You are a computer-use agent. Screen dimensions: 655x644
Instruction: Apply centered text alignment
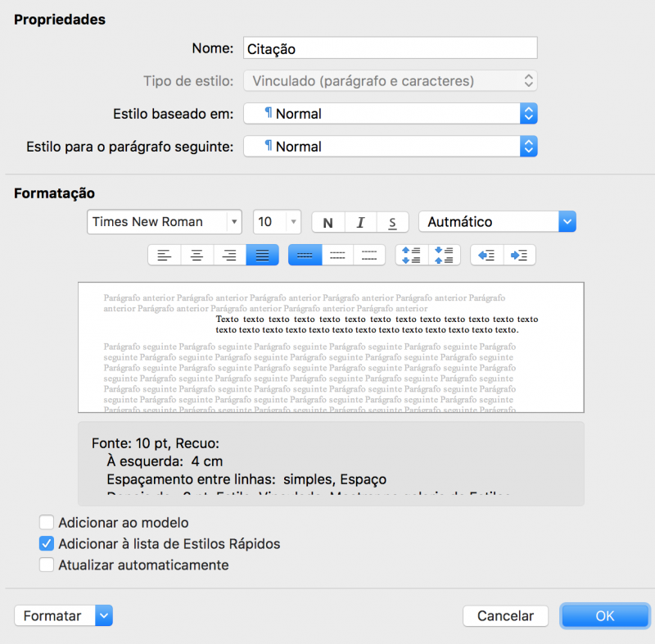197,255
